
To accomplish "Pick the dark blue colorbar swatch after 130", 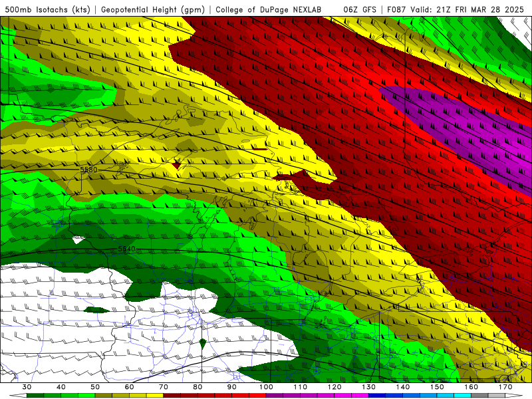I will 377,396.
